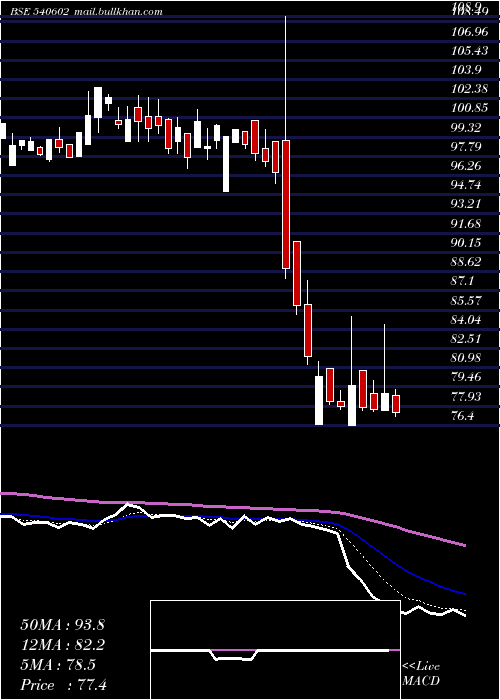Click the last red candlestick on the chart
Screen dimensions: 500x700
pyautogui.click(x=396, y=404)
